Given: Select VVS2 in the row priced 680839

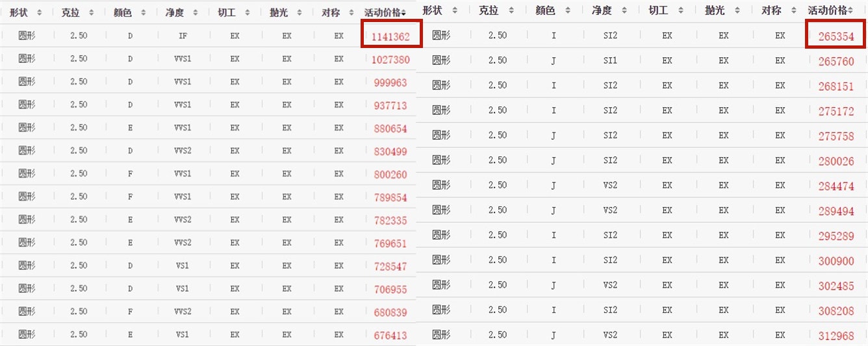Looking at the screenshot, I should (x=183, y=312).
